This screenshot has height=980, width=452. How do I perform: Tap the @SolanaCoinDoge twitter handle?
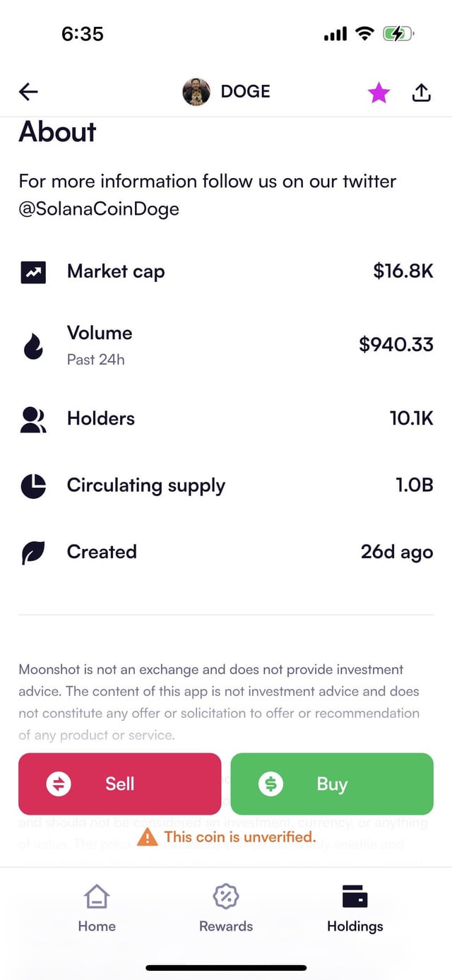(99, 208)
